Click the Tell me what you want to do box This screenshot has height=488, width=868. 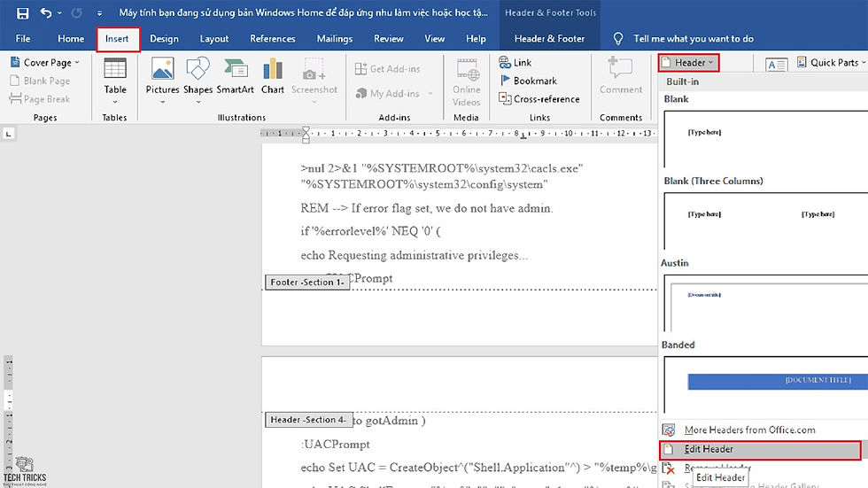(x=693, y=39)
